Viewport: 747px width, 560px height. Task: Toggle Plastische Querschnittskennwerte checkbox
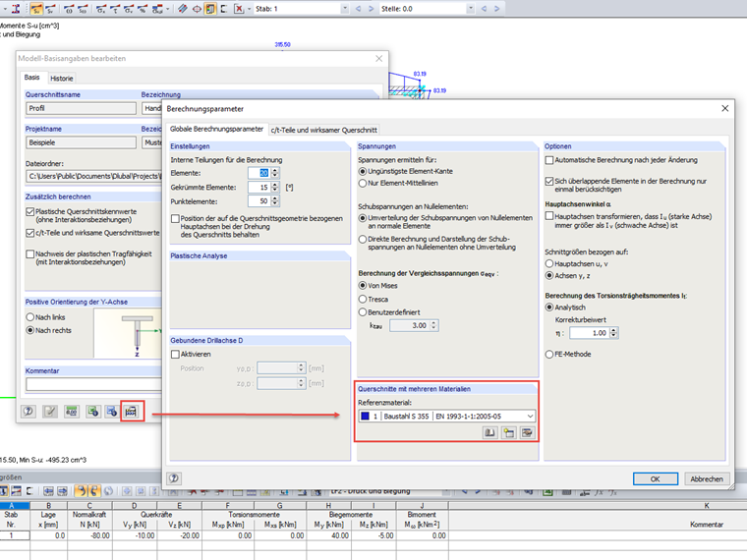tap(30, 211)
